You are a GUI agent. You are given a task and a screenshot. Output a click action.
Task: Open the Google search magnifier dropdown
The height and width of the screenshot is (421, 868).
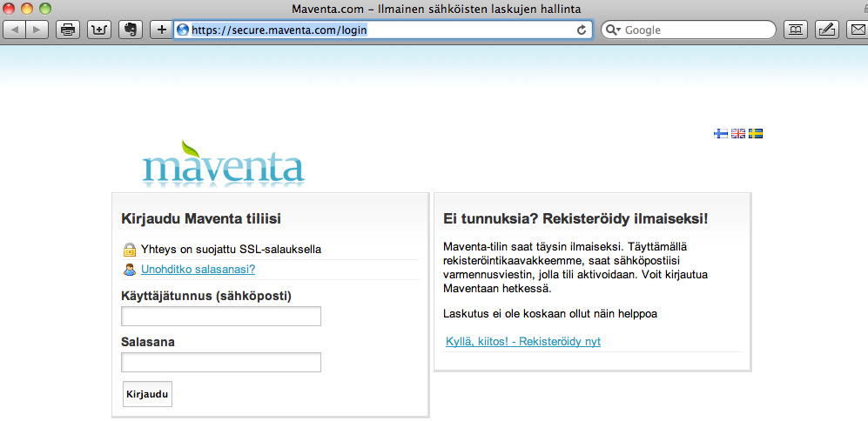click(614, 30)
